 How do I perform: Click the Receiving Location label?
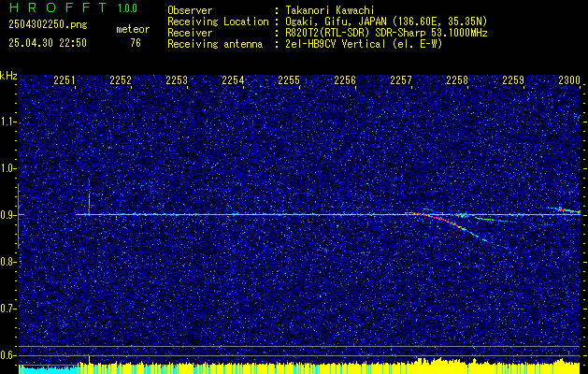point(218,22)
